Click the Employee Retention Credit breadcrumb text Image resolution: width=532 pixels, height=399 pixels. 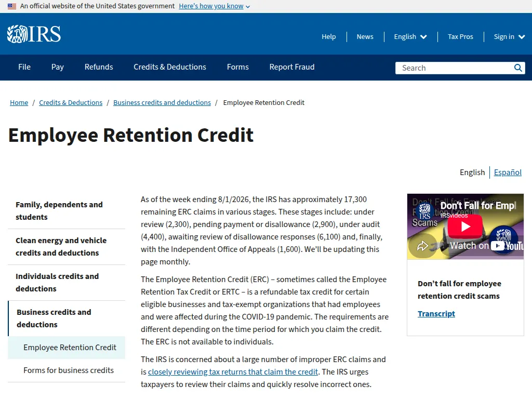pyautogui.click(x=263, y=102)
